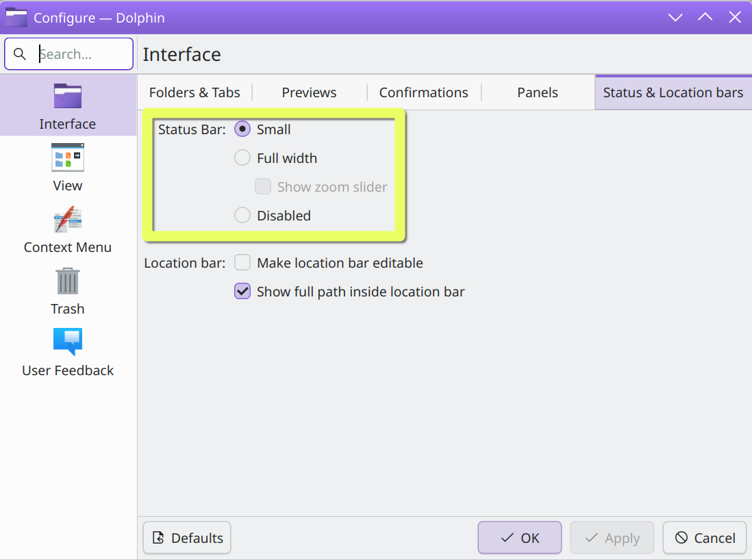This screenshot has width=752, height=560.
Task: Confirm the dialog with OK
Action: point(520,538)
